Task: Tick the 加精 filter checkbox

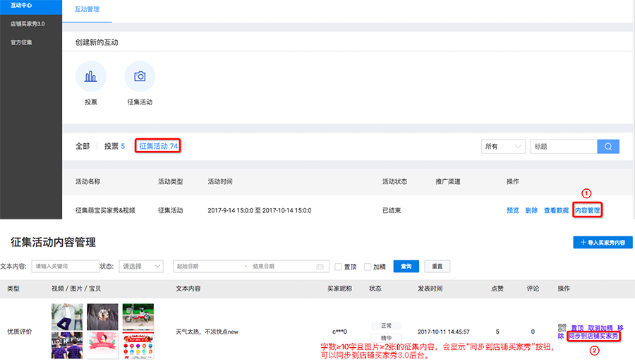Action: pos(368,267)
